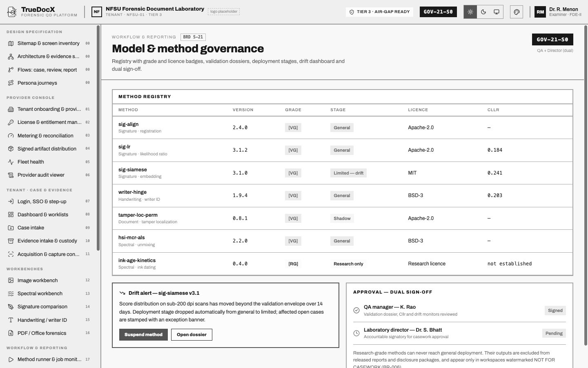Click Open dossier button
Screen dimensions: 588x368
(192, 334)
